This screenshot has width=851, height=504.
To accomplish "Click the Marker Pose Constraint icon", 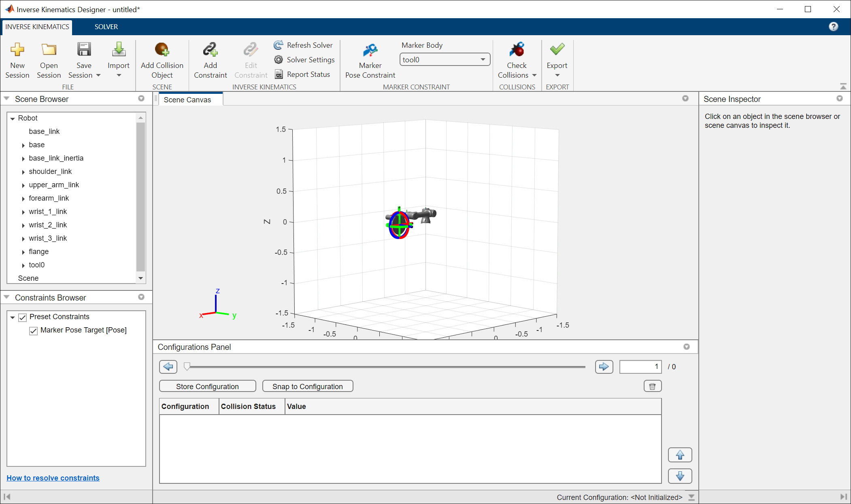I will [x=370, y=51].
